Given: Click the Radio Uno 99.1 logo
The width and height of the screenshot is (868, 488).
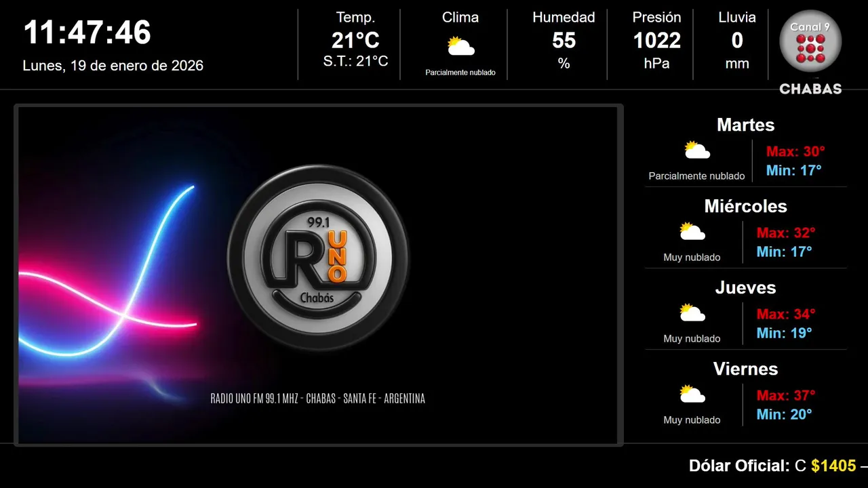Looking at the screenshot, I should 318,258.
